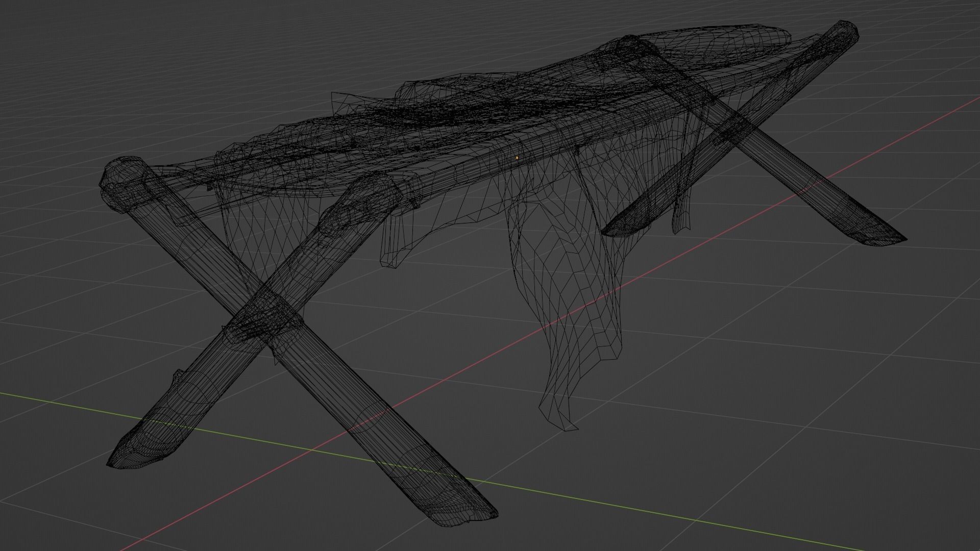Click the orange object origin dot

click(517, 158)
